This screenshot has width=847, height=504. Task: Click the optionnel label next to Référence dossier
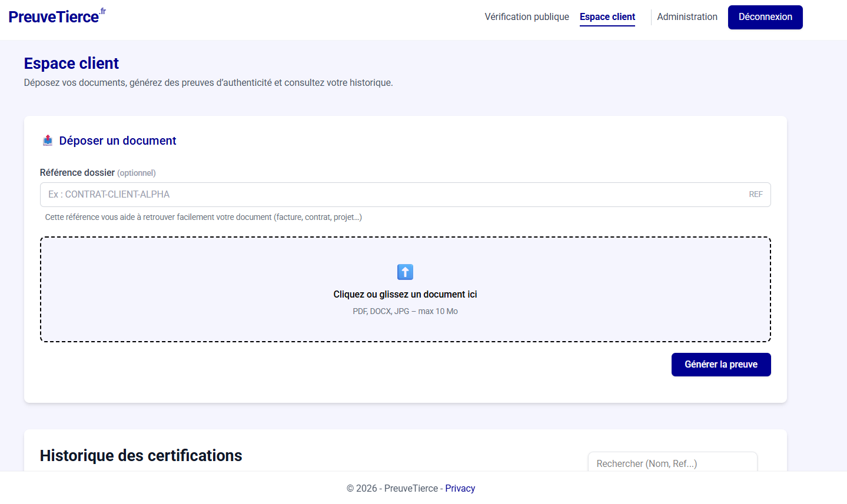coord(136,172)
